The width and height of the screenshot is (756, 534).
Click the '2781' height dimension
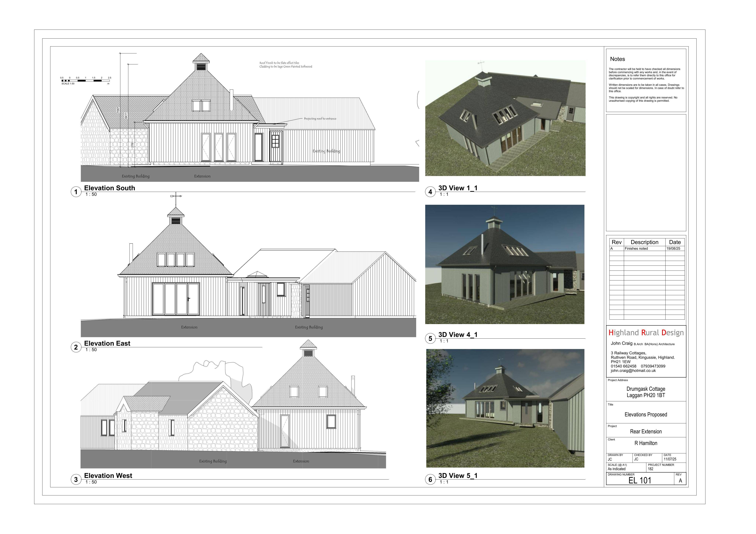(133, 144)
